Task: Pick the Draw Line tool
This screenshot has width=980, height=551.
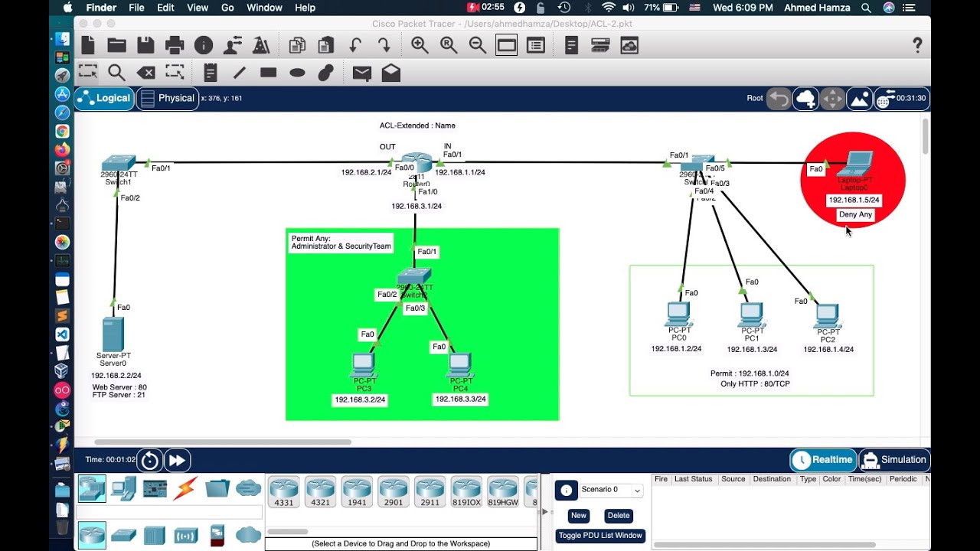Action: click(240, 73)
